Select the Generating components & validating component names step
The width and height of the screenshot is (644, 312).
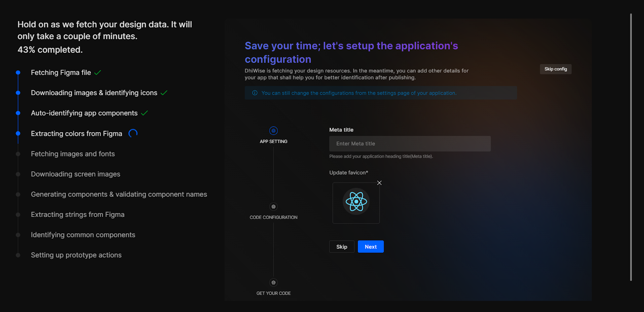click(119, 194)
